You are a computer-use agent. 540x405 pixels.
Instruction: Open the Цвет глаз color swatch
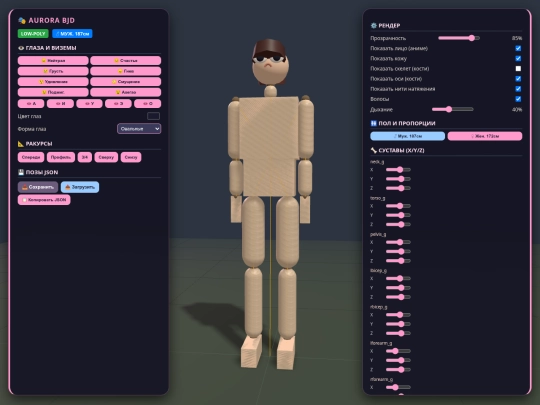(153, 116)
